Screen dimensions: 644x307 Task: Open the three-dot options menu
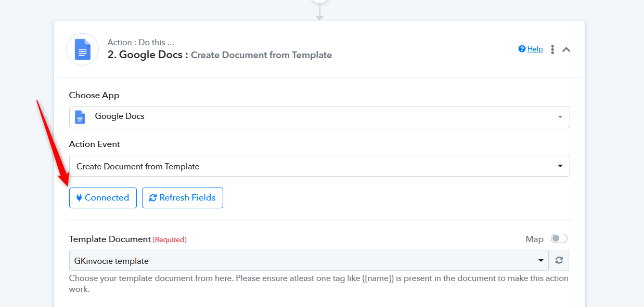pos(552,49)
